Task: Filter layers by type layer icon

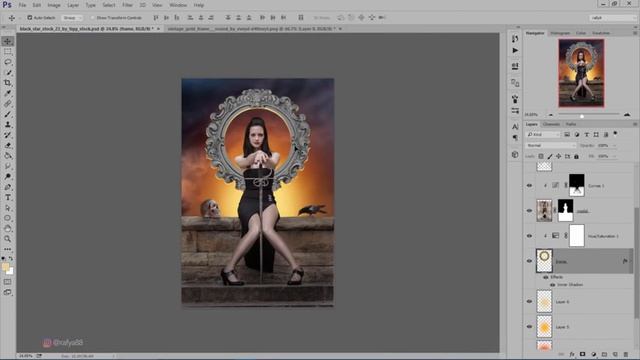Action: [587, 134]
